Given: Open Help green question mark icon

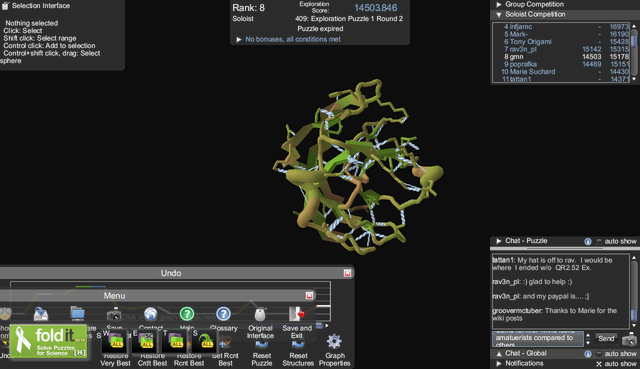Looking at the screenshot, I should pos(187,314).
